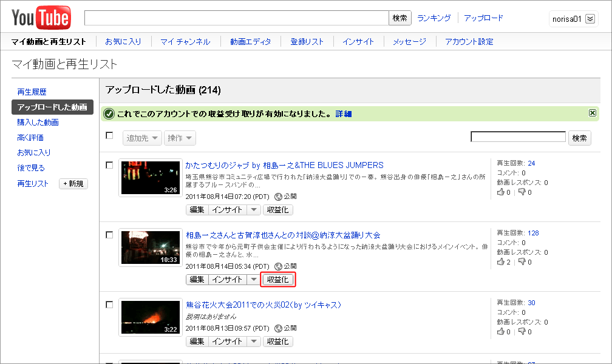The image size is (612, 364).
Task: Click 収益化 button for 相島一之さんと古賀淳也さん video
Action: coord(278,280)
